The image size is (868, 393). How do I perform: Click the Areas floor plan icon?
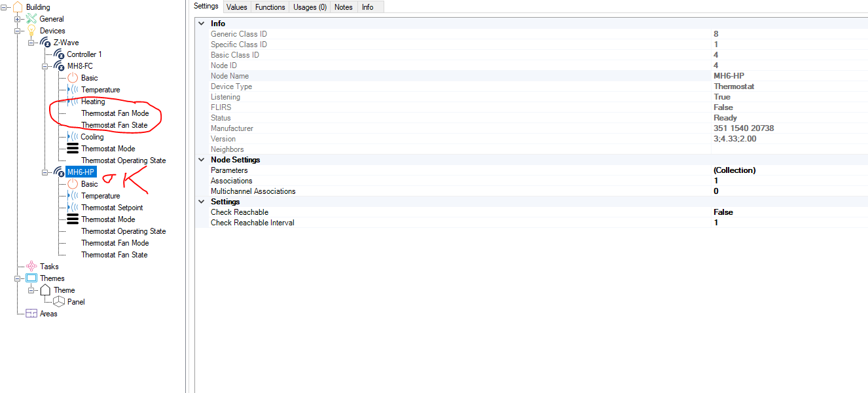click(x=31, y=314)
